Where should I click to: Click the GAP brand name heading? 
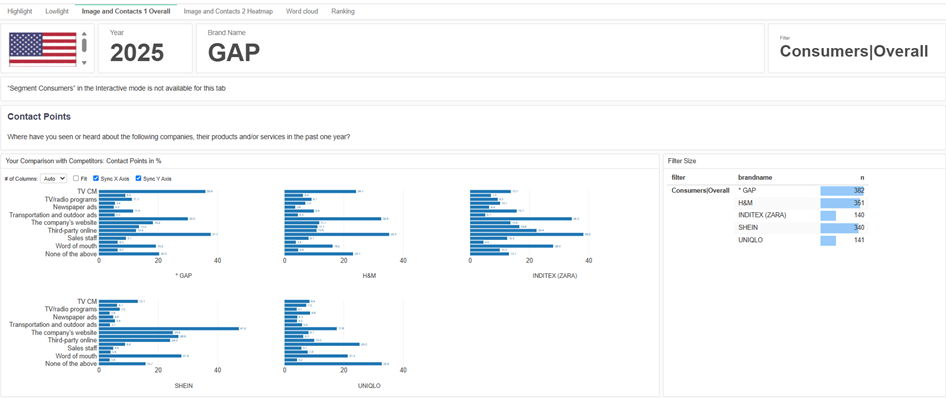[233, 53]
